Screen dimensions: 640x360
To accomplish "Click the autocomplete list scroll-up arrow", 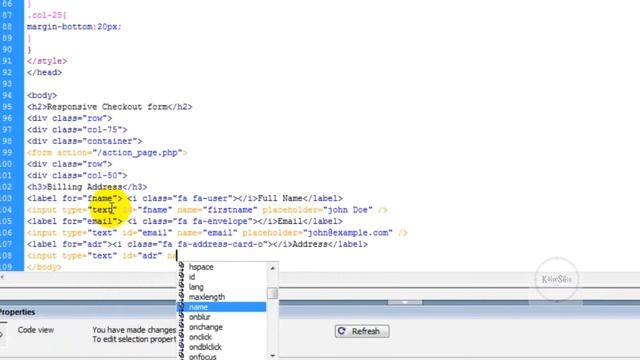I will (272, 268).
